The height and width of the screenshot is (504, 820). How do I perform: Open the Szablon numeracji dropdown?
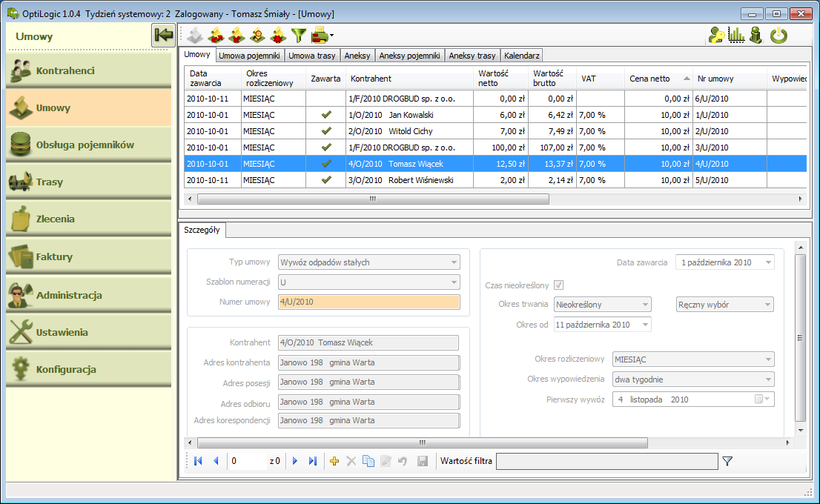pos(454,282)
